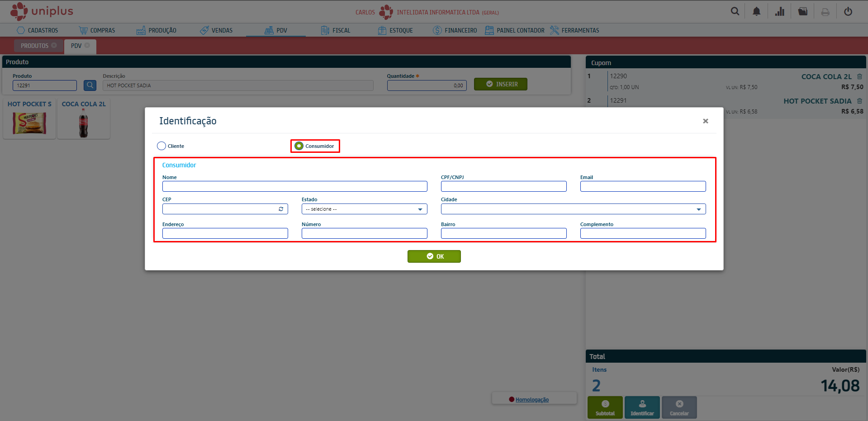Viewport: 868px width, 421px height.
Task: Click the product search magnifier button
Action: (x=90, y=85)
